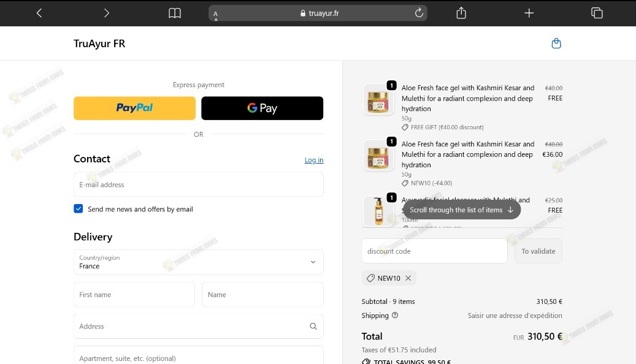Click the Total EUR 310,50 € amount

(538, 336)
